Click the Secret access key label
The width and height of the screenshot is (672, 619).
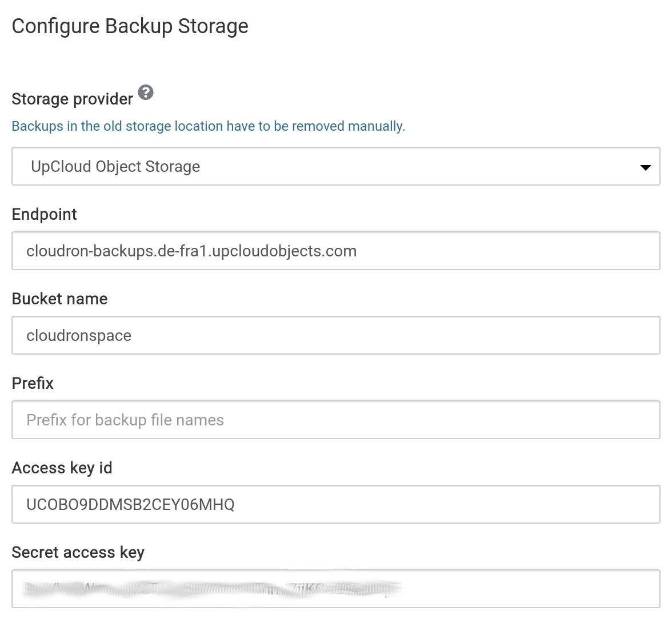click(78, 552)
